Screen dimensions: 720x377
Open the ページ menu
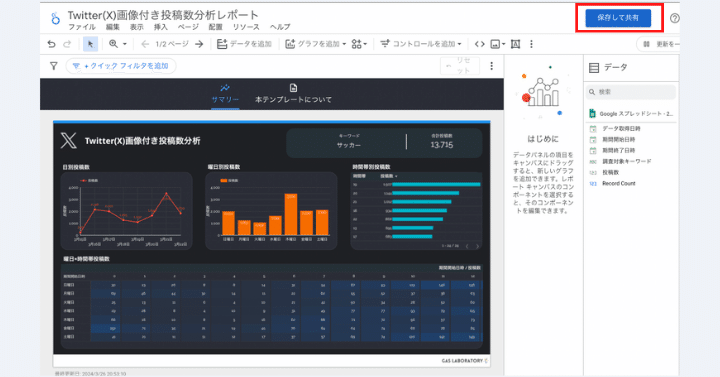coord(188,27)
